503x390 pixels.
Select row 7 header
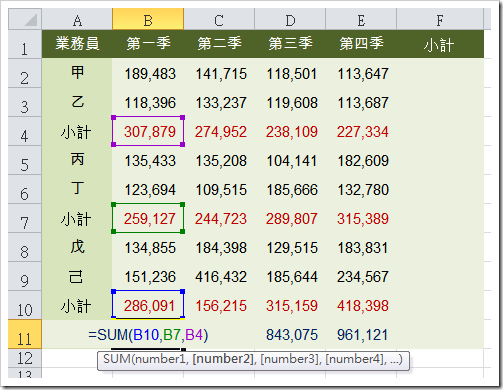coord(25,218)
